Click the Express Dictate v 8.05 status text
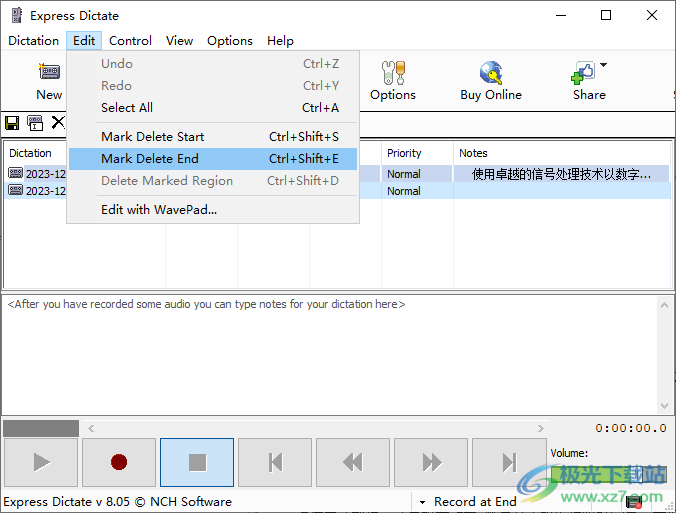This screenshot has height=513, width=676. point(117,502)
